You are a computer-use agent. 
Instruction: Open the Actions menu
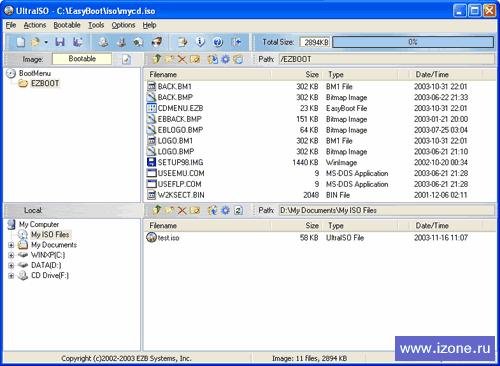[x=35, y=25]
